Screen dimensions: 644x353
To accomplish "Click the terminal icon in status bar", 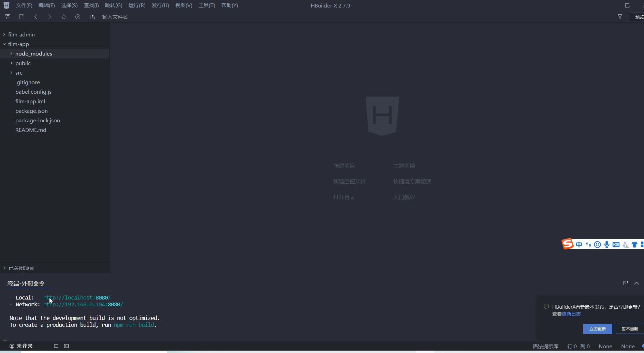I will tap(67, 346).
